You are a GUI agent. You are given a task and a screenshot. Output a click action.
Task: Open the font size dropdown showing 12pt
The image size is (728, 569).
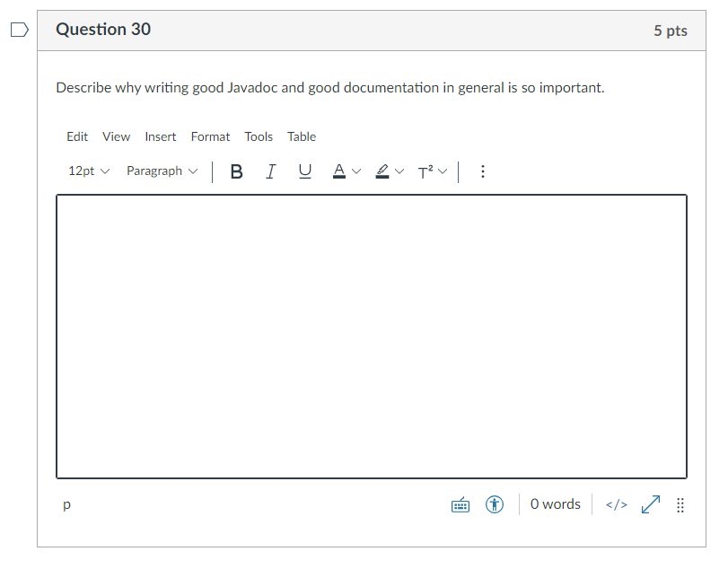coord(87,171)
